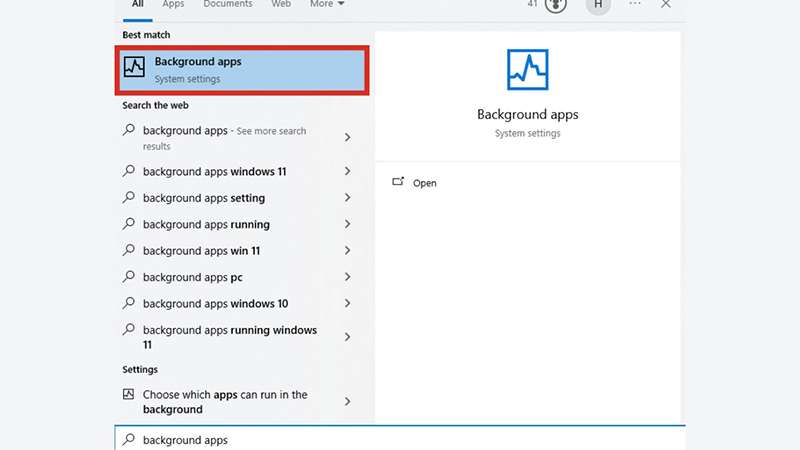Image resolution: width=800 pixels, height=450 pixels.
Task: Click the magnifier icon in the search box
Action: [x=128, y=439]
